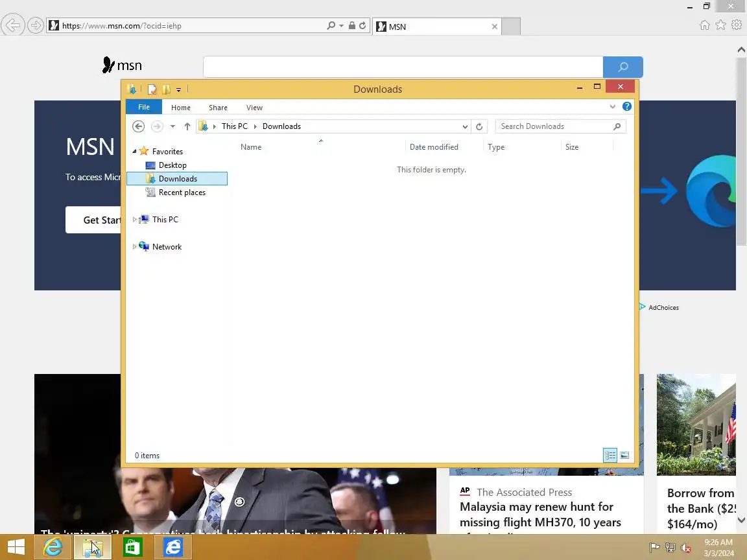
Task: Open Windows Store from taskbar
Action: [x=132, y=546]
